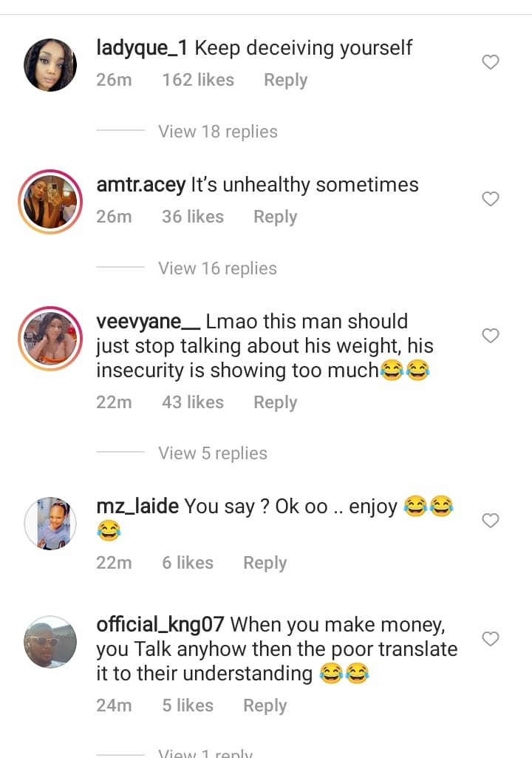Expand View 18 replies

[x=217, y=132]
